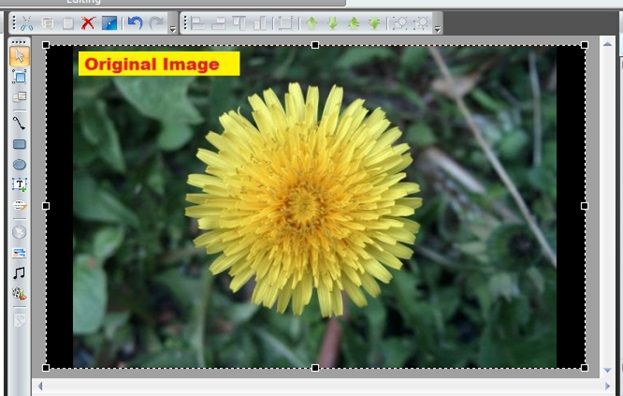
Task: Click the Paste icon in the toolbar
Action: 68,23
